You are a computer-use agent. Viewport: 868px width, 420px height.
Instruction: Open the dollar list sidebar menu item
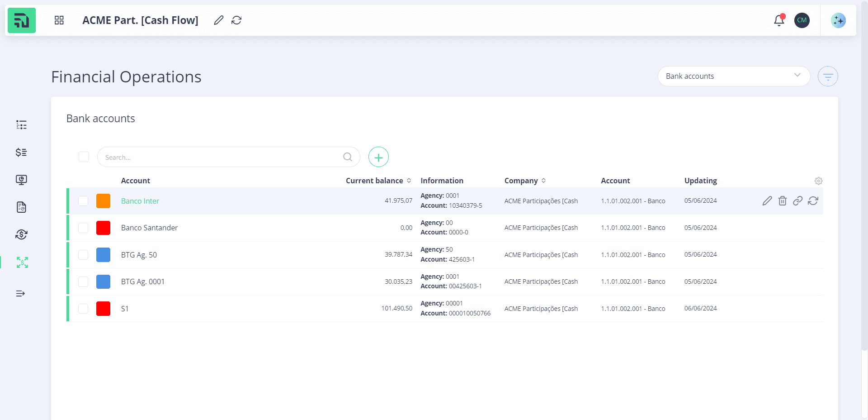tap(21, 152)
